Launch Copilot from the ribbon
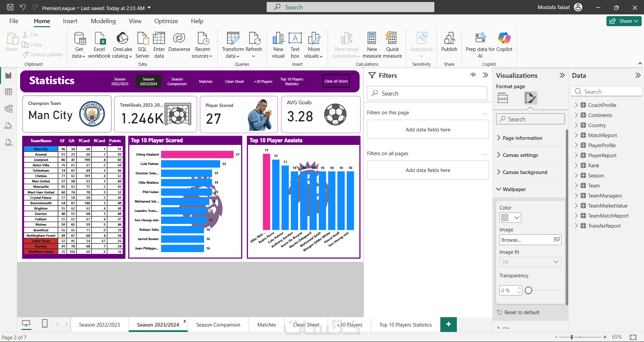 click(x=504, y=43)
